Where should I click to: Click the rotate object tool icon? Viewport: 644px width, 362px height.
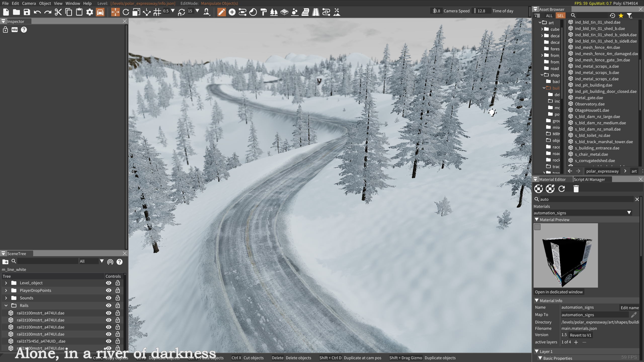pyautogui.click(x=126, y=12)
